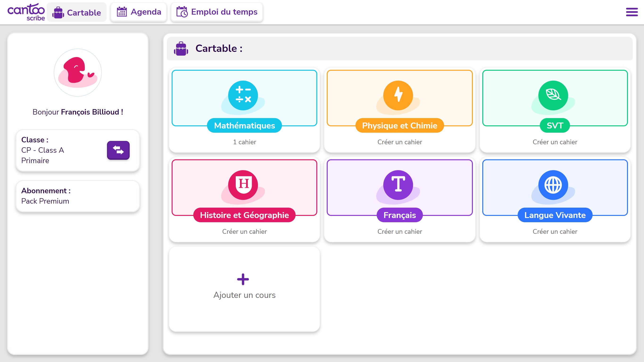Click the cantoo scribe logo
The image size is (644, 362).
click(x=26, y=12)
